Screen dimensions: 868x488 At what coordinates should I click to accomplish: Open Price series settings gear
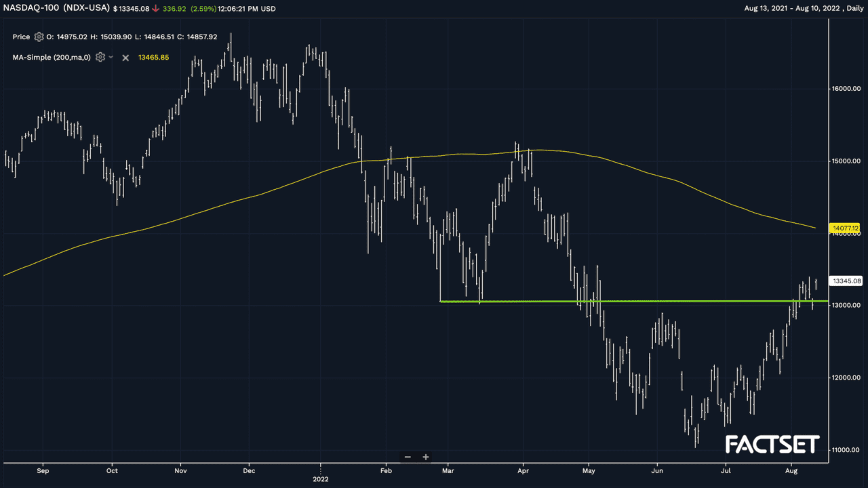click(39, 37)
